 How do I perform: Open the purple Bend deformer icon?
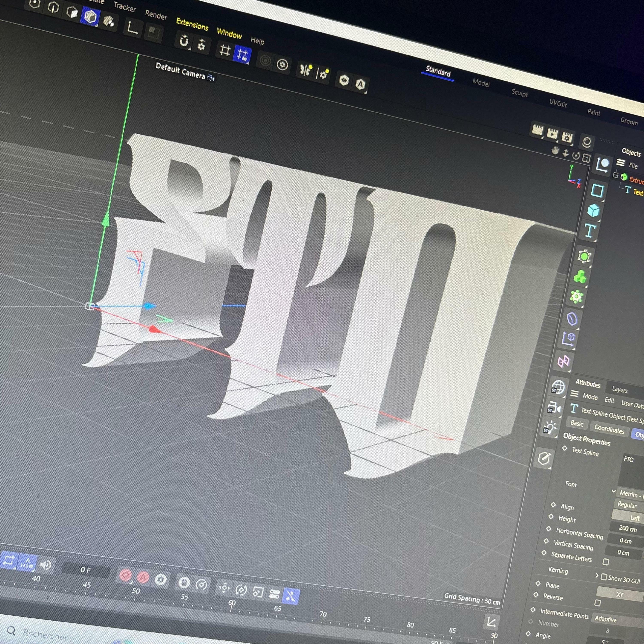[572, 319]
